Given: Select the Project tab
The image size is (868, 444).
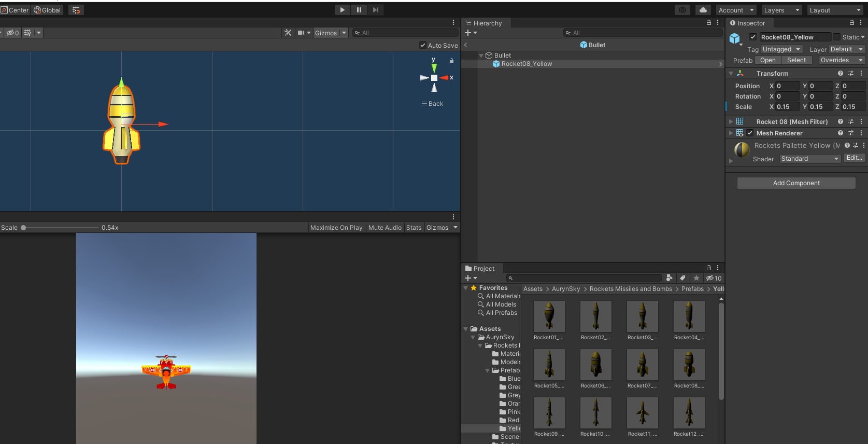Looking at the screenshot, I should click(x=480, y=268).
